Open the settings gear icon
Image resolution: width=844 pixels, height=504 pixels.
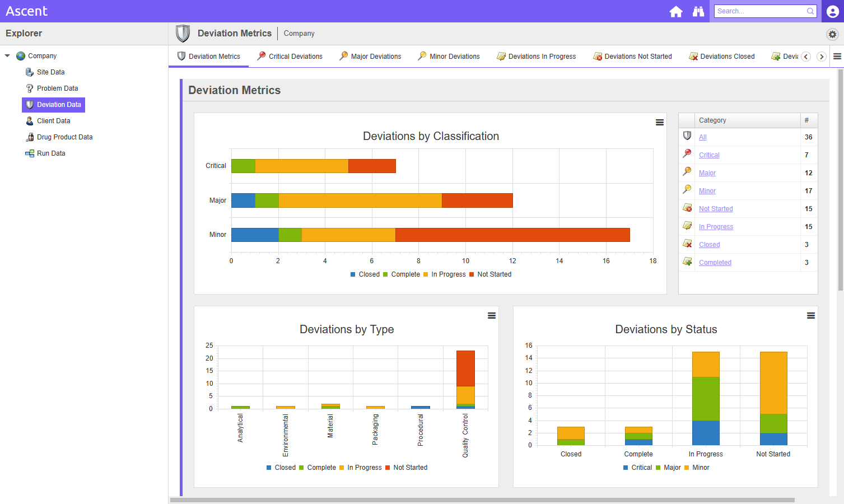(x=833, y=34)
